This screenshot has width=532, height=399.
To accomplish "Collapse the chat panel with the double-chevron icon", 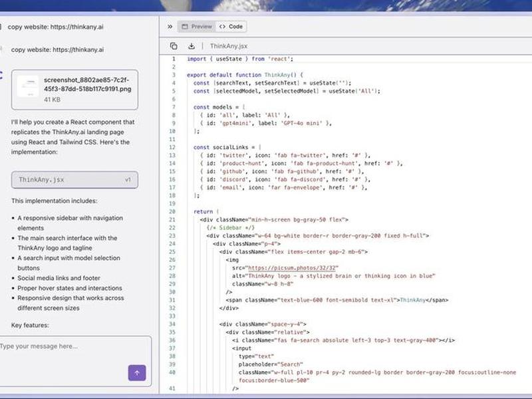I will (x=170, y=27).
